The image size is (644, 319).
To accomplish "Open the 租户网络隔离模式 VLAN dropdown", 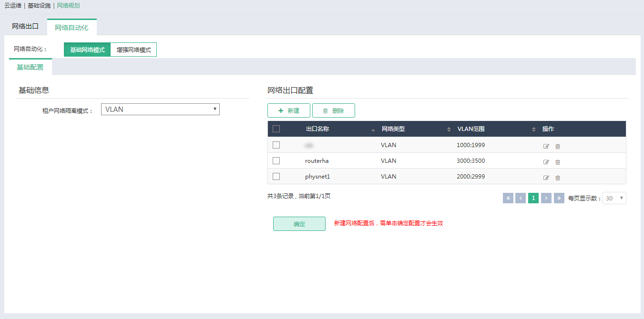I will point(160,110).
